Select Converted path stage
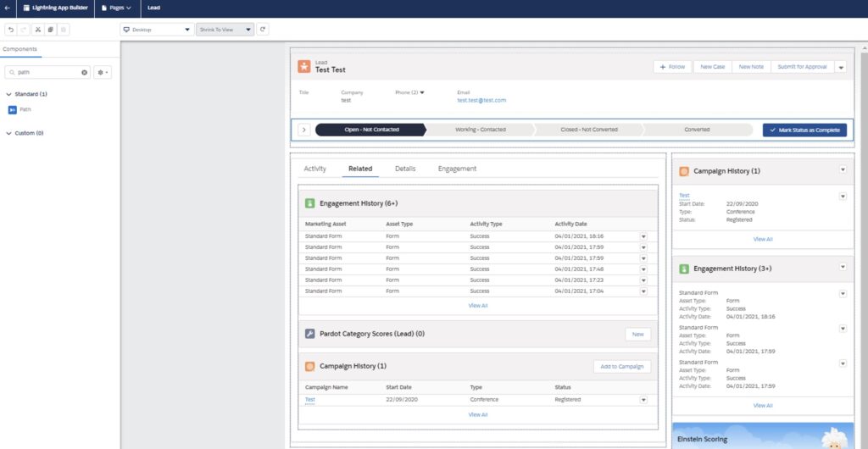868x449 pixels. pos(697,130)
